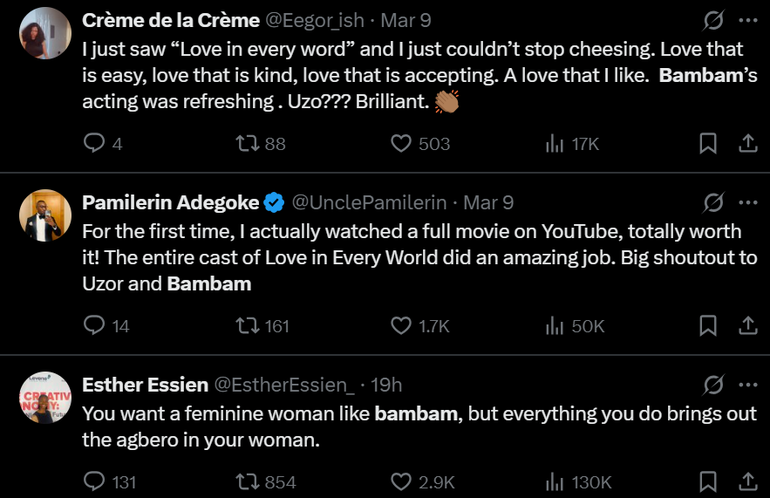Like Crème de la Crème's tweet
770x498 pixels.
(x=401, y=144)
